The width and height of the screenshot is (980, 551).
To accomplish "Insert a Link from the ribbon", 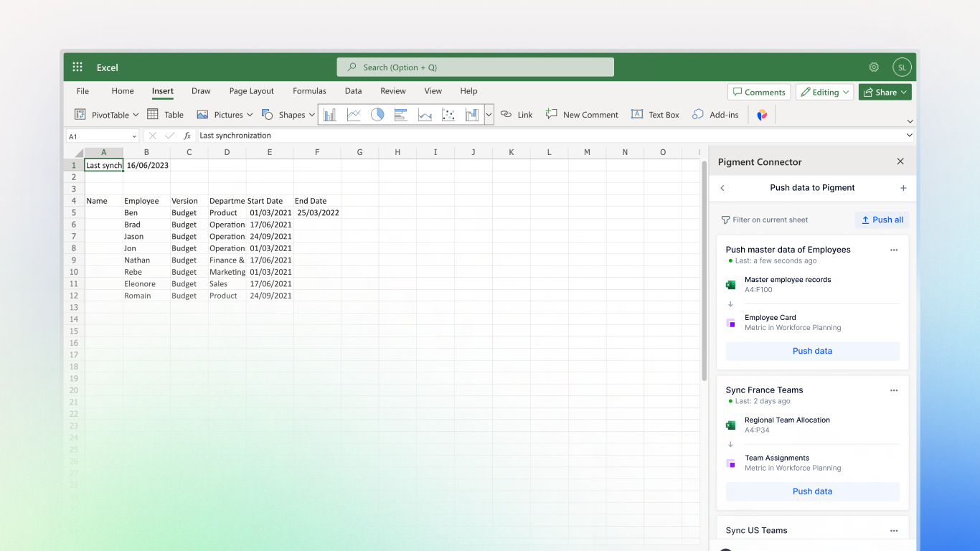I will click(517, 115).
